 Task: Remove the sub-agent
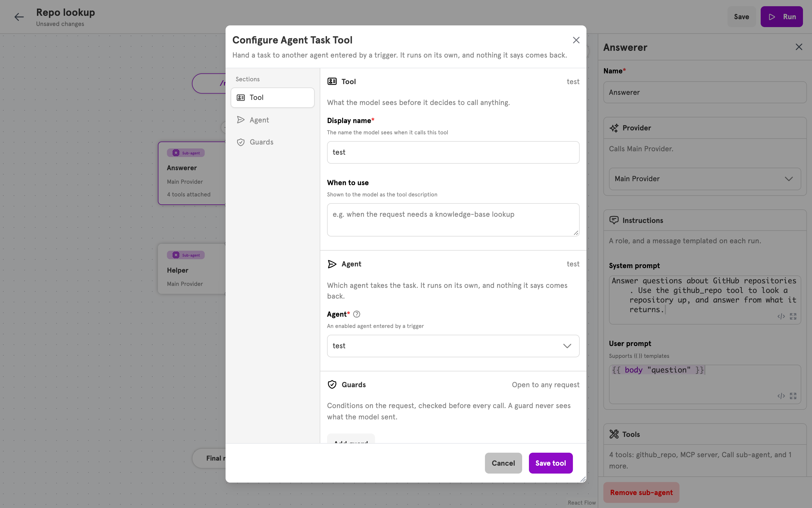(641, 492)
